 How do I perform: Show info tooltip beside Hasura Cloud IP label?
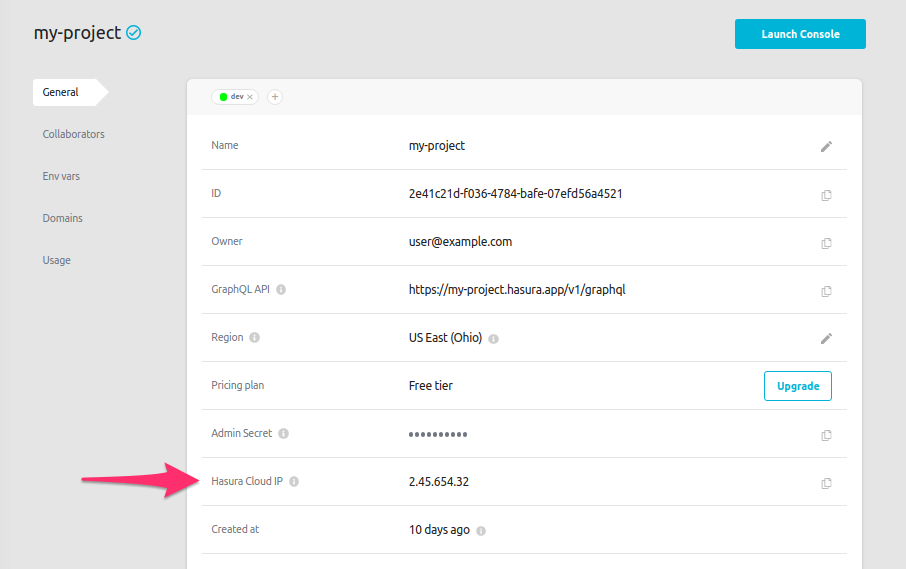pyautogui.click(x=294, y=482)
